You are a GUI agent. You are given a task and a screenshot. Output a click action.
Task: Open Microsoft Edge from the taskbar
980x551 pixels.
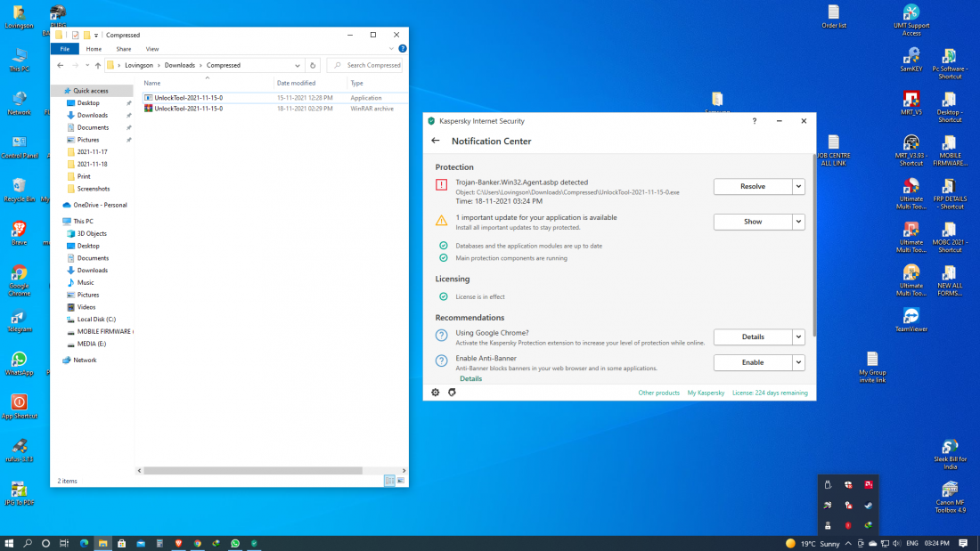coord(84,544)
